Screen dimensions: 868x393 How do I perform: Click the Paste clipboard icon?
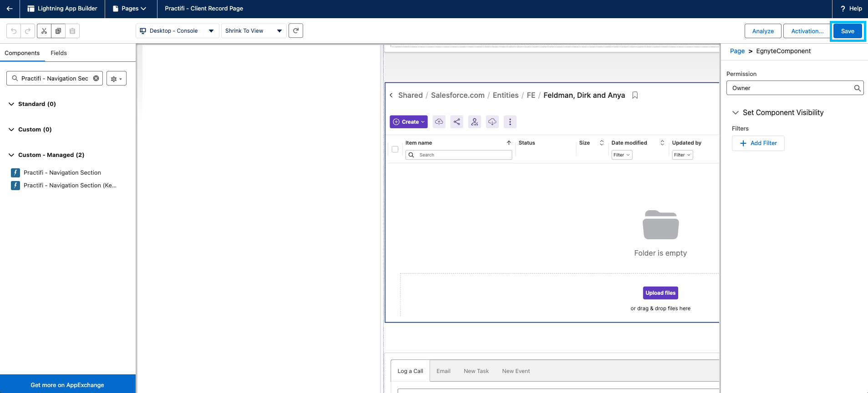pos(72,31)
